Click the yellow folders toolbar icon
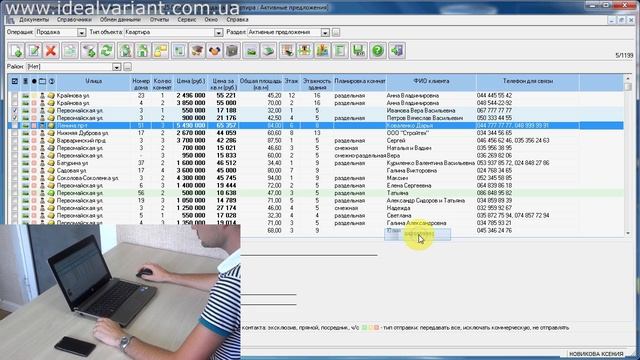This screenshot has width=640, height=360. tap(161, 51)
